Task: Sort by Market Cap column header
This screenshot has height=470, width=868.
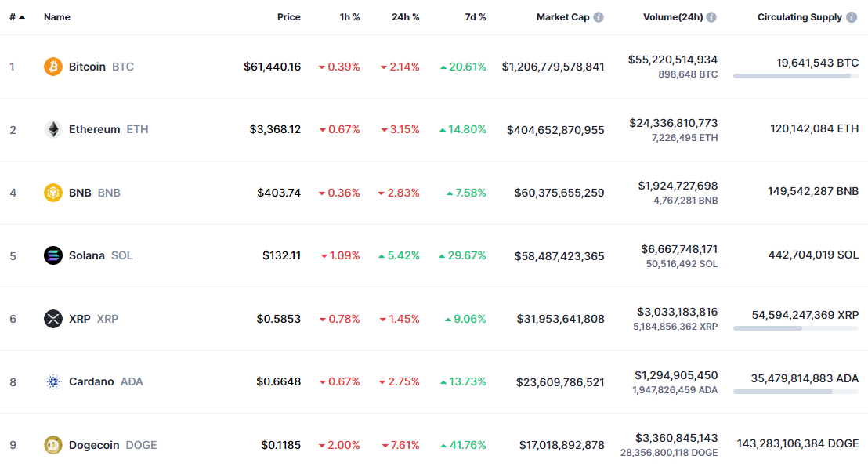Action: [x=563, y=17]
